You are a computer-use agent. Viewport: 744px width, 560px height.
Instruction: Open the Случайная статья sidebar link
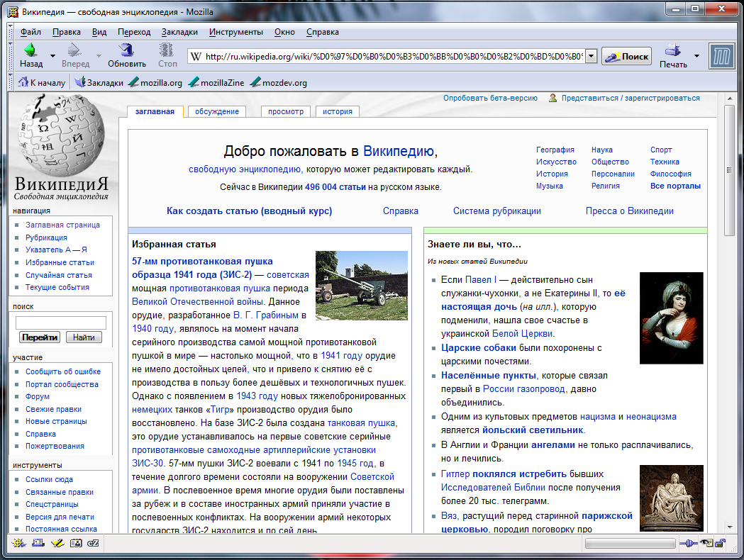[59, 275]
